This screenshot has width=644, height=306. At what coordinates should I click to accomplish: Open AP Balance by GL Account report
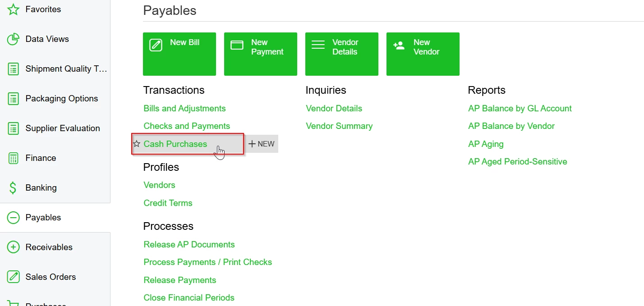[x=520, y=109]
